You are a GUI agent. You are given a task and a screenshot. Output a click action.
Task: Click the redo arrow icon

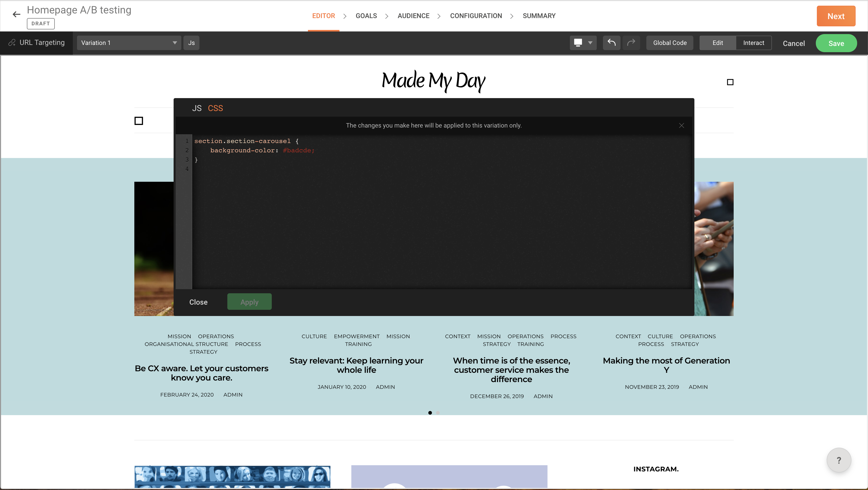click(x=631, y=43)
